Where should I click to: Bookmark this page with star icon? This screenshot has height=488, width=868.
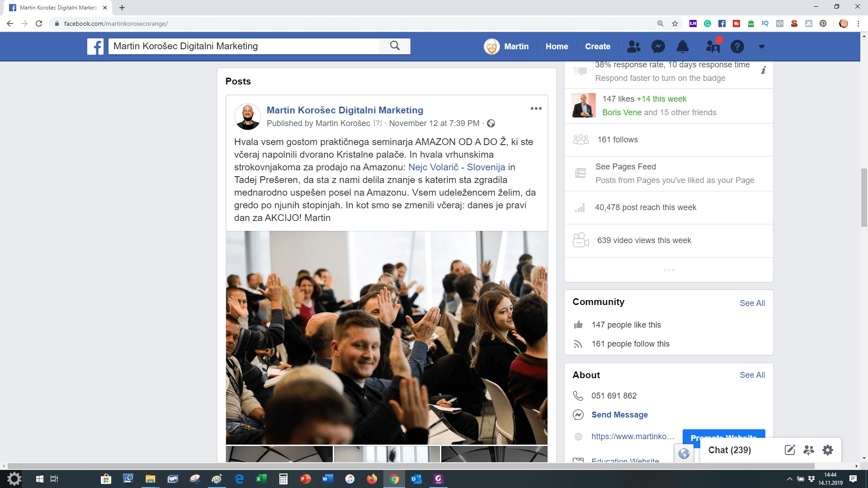click(x=675, y=23)
